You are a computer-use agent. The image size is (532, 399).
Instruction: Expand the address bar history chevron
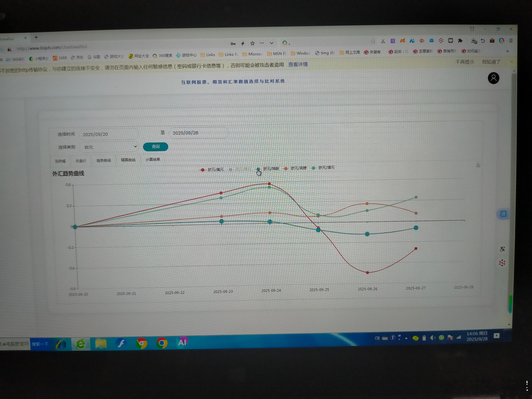click(272, 43)
